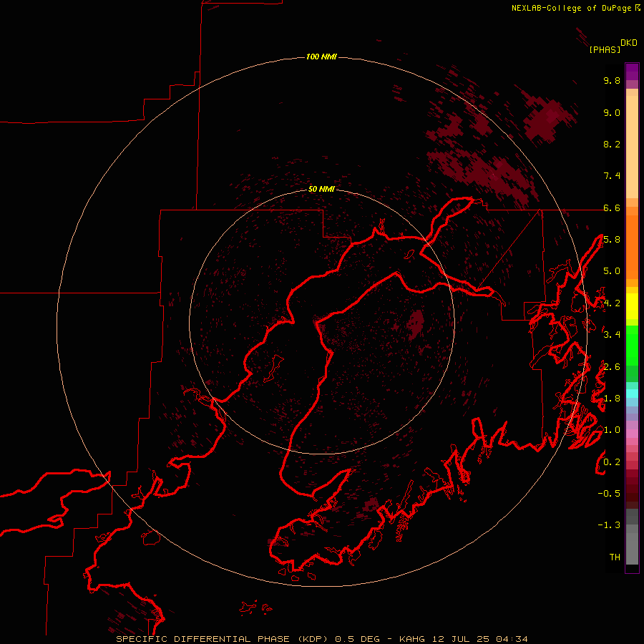Pick the pink swatch in the color bar

pos(632,434)
